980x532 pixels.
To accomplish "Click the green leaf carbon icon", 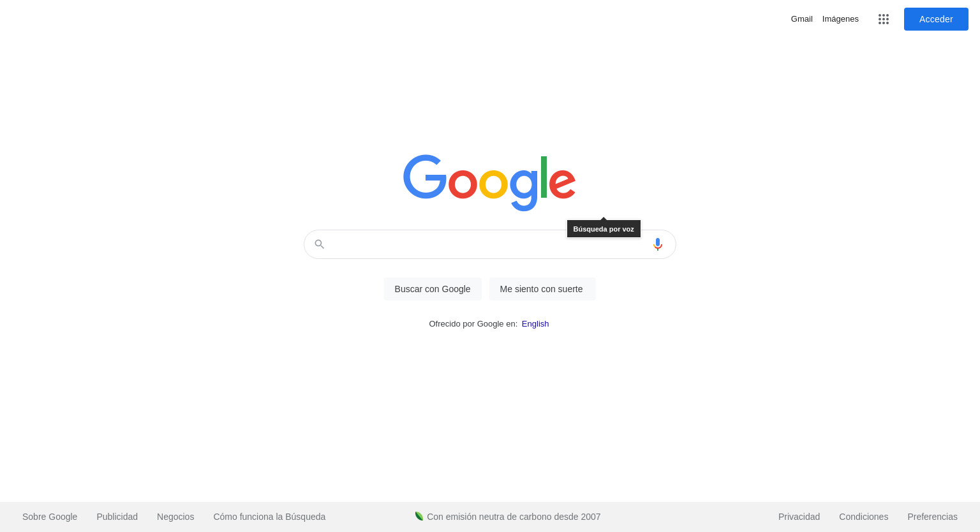I will (x=419, y=516).
